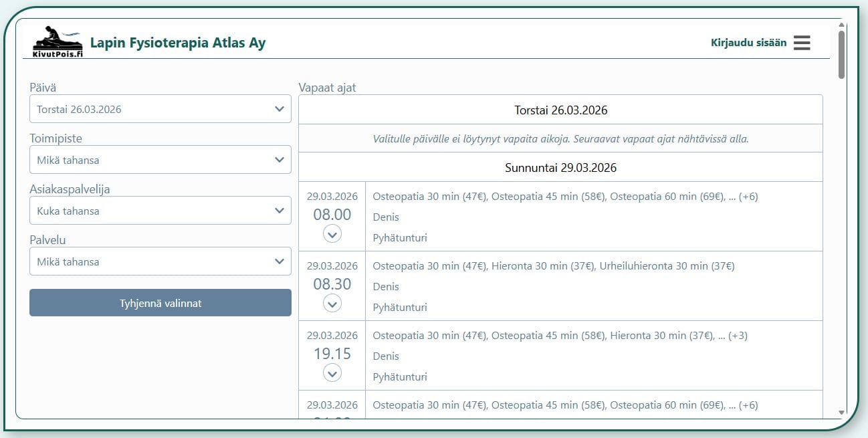Expand the 08.00 time slot chevron
This screenshot has height=438, width=868.
332,233
